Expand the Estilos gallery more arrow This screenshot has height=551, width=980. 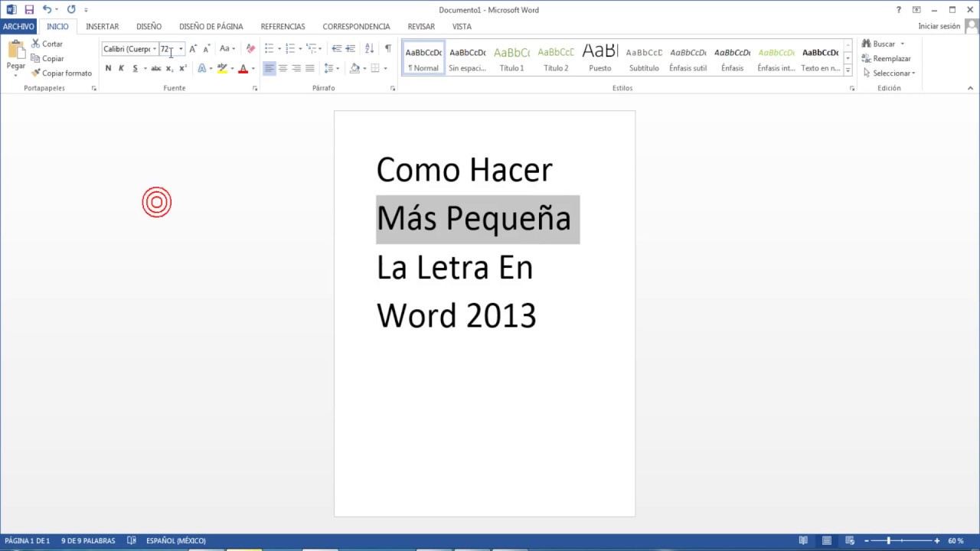(848, 70)
